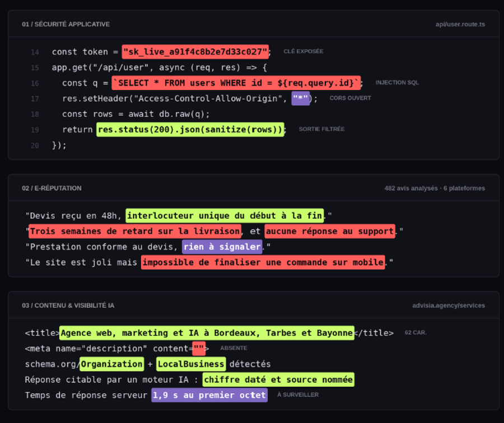
Task: Click line number 14 in the code gutter
Action: click(x=35, y=52)
